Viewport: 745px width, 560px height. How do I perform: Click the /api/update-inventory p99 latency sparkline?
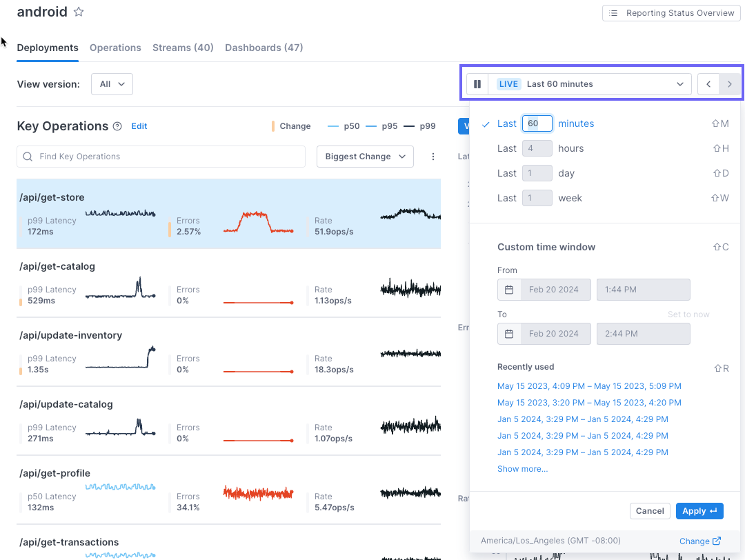[121, 357]
